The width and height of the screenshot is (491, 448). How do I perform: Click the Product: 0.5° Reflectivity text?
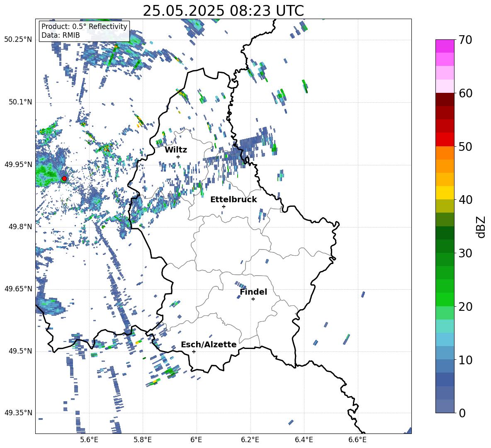pos(84,26)
